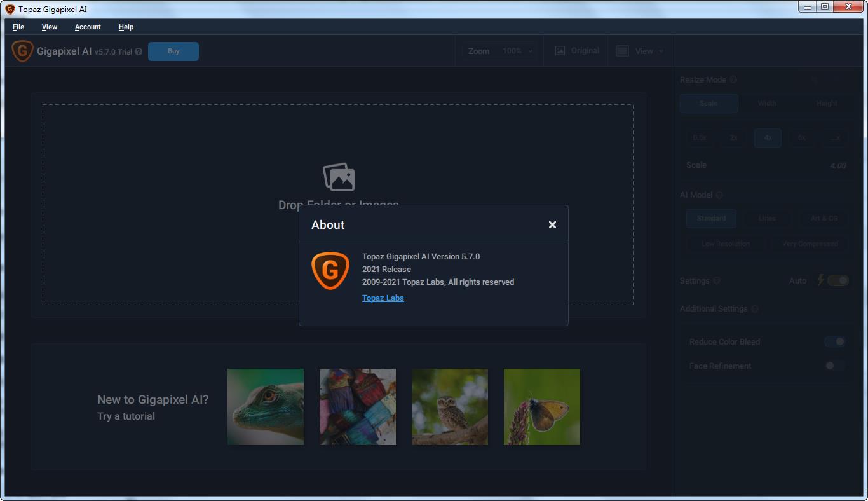Click the Scale value 4.00 field
868x501 pixels.
click(837, 165)
